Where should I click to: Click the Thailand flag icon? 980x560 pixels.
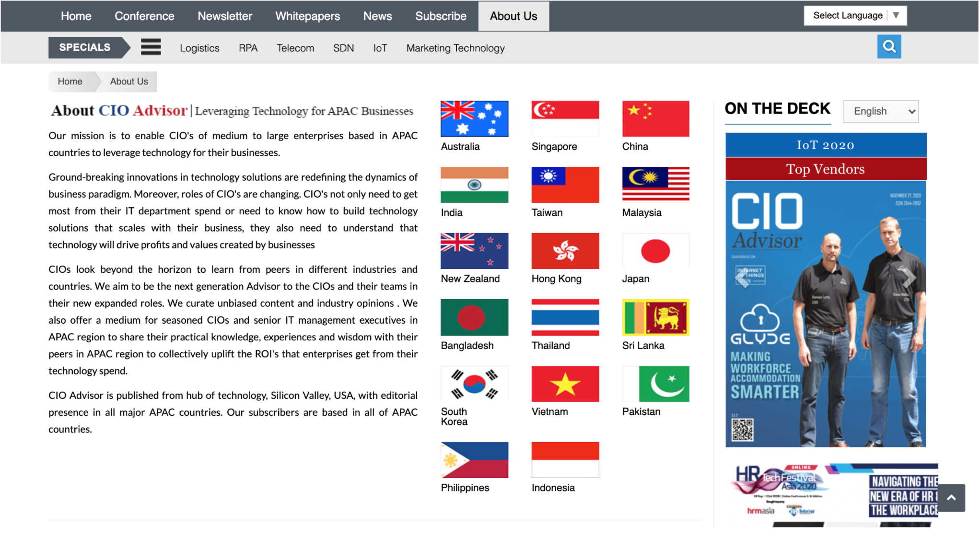click(x=565, y=317)
